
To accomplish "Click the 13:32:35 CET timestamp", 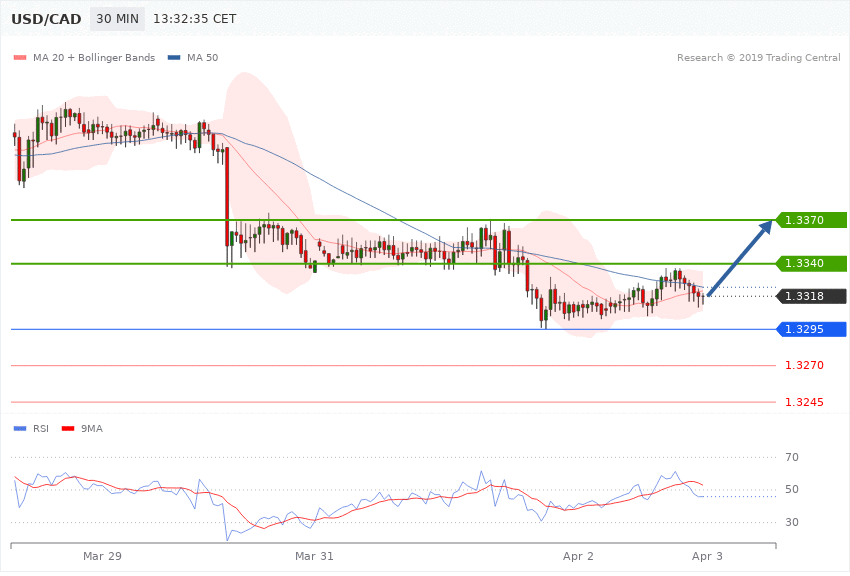I will [x=195, y=19].
